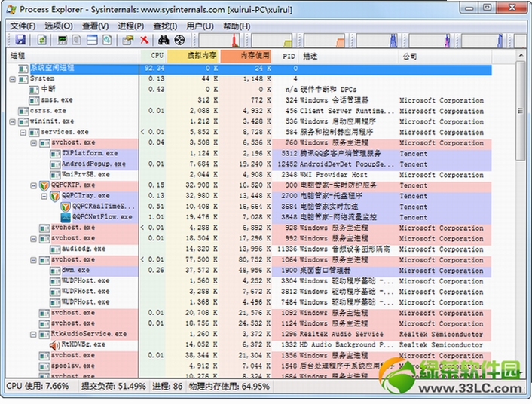Image resolution: width=532 pixels, height=404 pixels.
Task: Open the 用户(U) menu
Action: click(x=200, y=26)
